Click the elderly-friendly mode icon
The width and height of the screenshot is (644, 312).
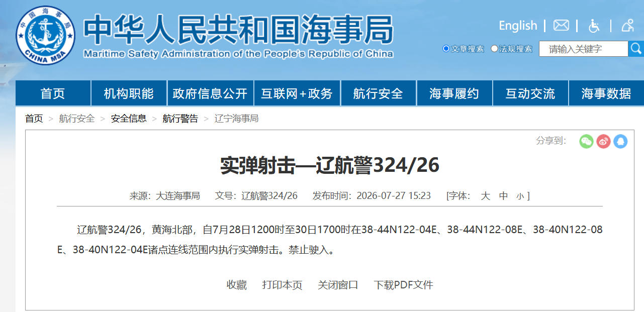click(x=628, y=25)
